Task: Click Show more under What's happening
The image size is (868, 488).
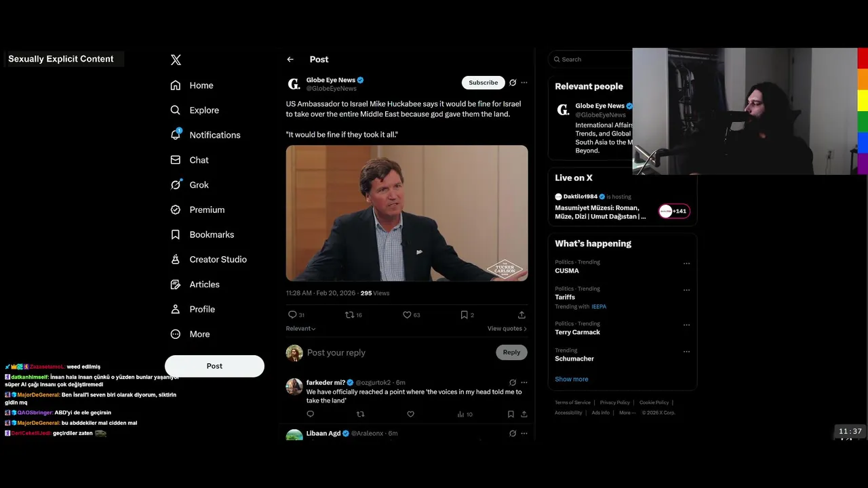Action: 572,379
